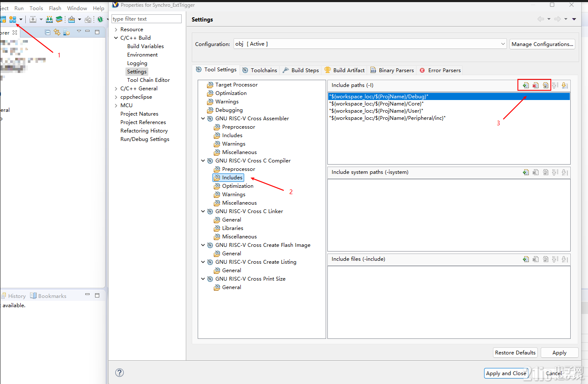
Task: Select the ${ProjName}/Core include path row
Action: tap(449, 104)
